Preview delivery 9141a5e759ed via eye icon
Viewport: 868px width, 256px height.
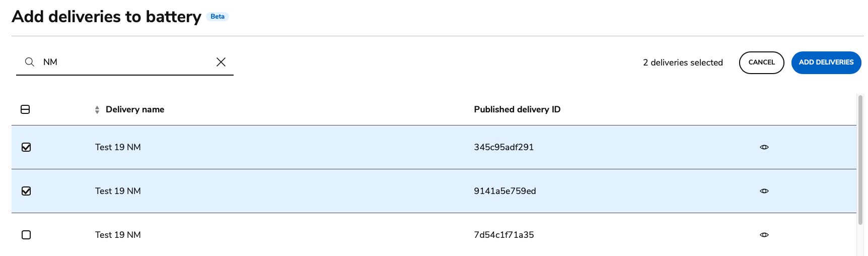point(764,191)
